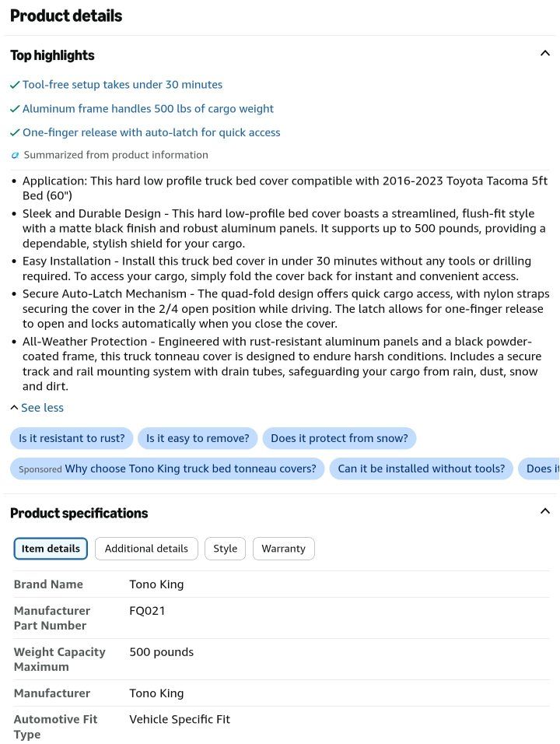Ask 'Is it easy to remove?'
The height and width of the screenshot is (744, 560).
(198, 438)
